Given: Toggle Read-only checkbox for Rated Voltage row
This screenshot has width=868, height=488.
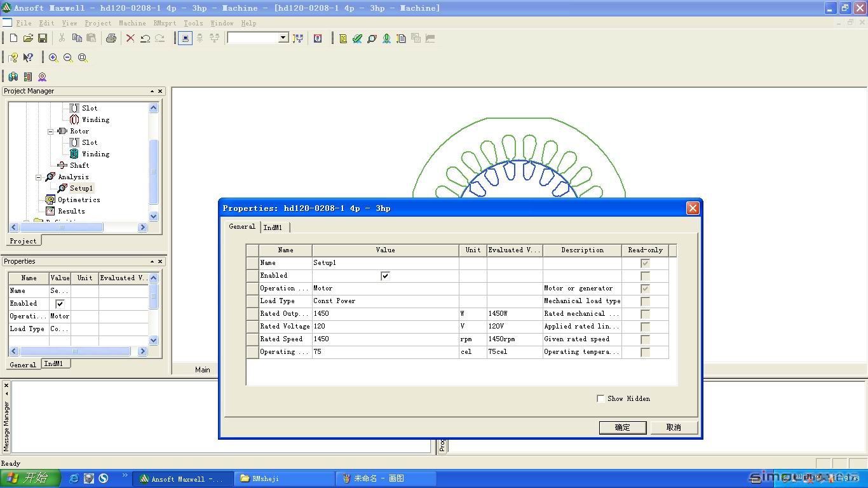Looking at the screenshot, I should coord(645,327).
